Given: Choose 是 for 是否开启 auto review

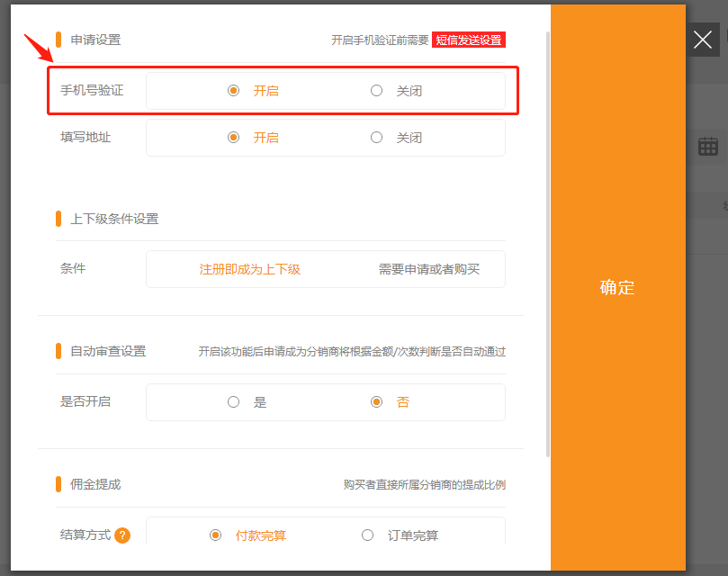Looking at the screenshot, I should 234,402.
